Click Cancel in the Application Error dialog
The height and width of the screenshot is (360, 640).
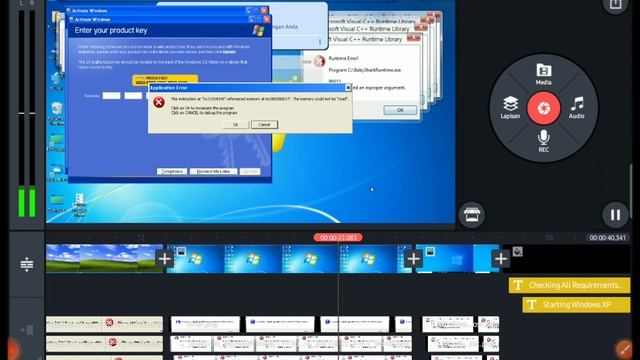(x=264, y=124)
